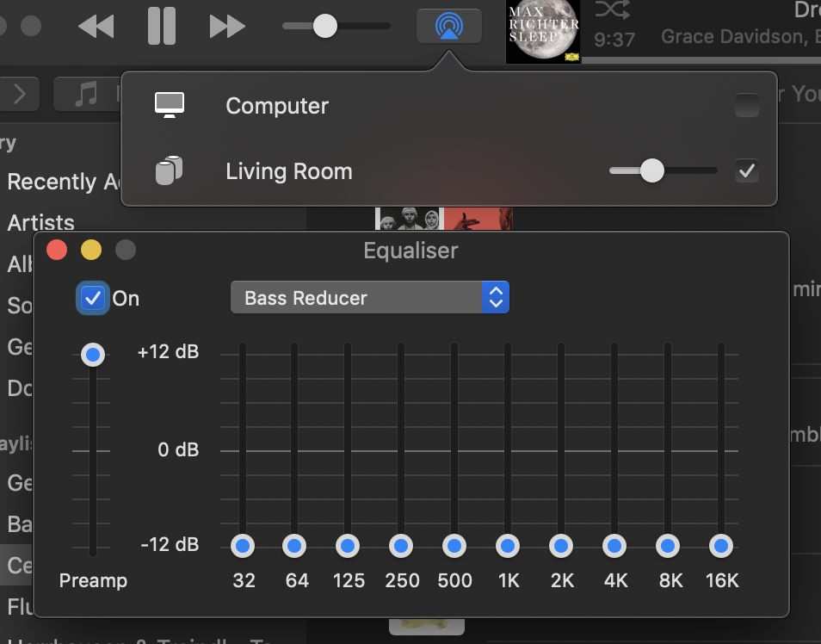Pause the current track
This screenshot has width=821, height=644.
pos(161,26)
